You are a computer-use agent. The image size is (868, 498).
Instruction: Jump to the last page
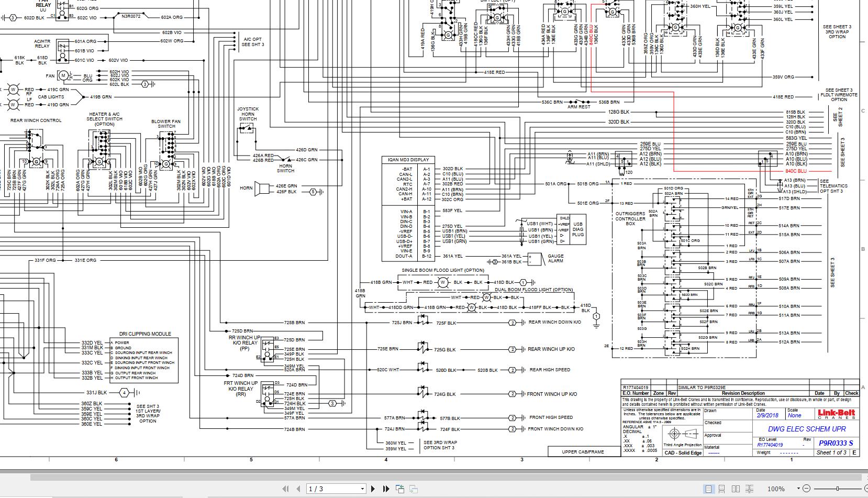click(386, 489)
